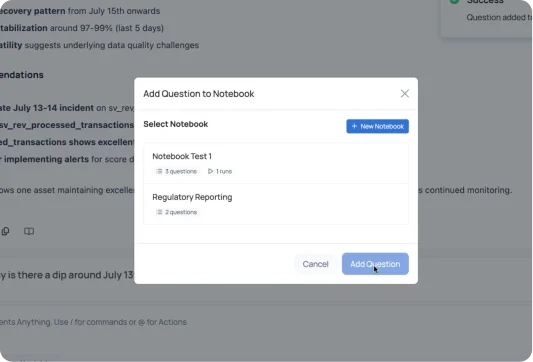
Task: Click the New Notebook button
Action: [377, 126]
